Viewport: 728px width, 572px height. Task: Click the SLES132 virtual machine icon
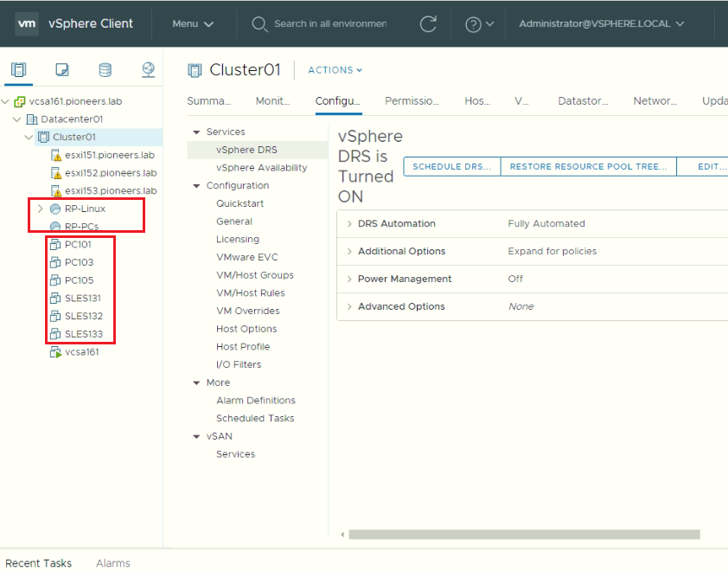point(55,316)
